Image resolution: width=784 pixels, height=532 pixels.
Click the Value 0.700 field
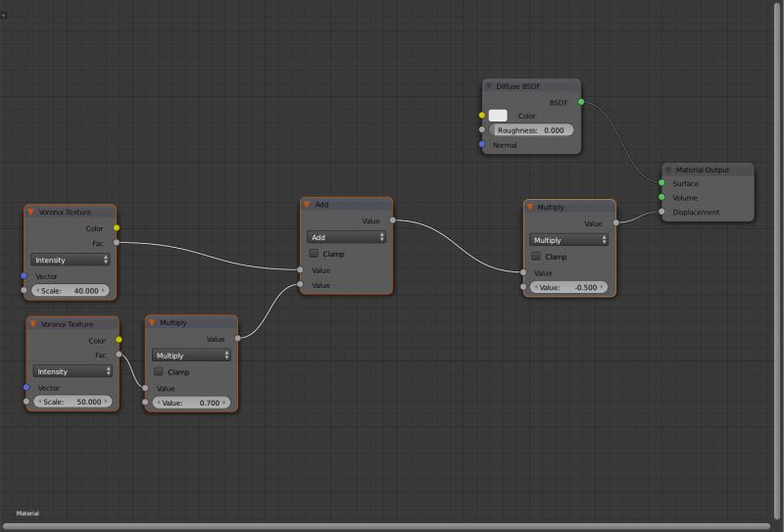[191, 403]
